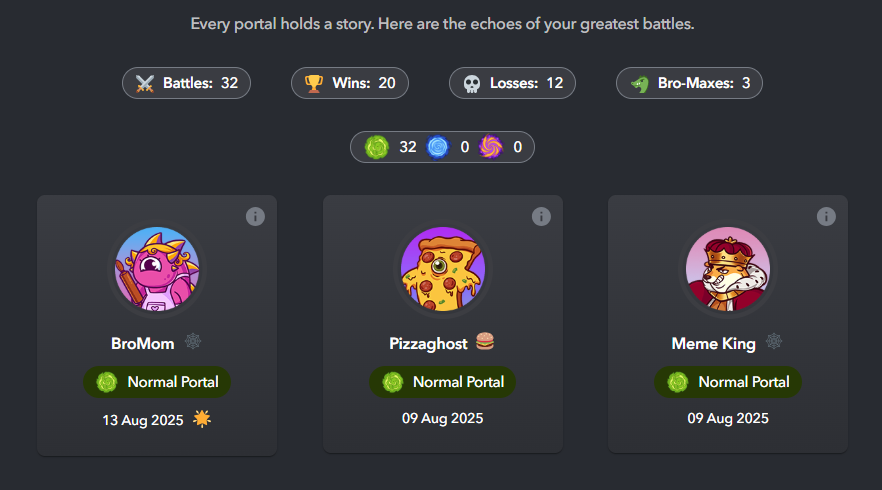Click Normal Portal badge on Pizzaghost card
Screen dimensions: 882x490
pyautogui.click(x=442, y=381)
